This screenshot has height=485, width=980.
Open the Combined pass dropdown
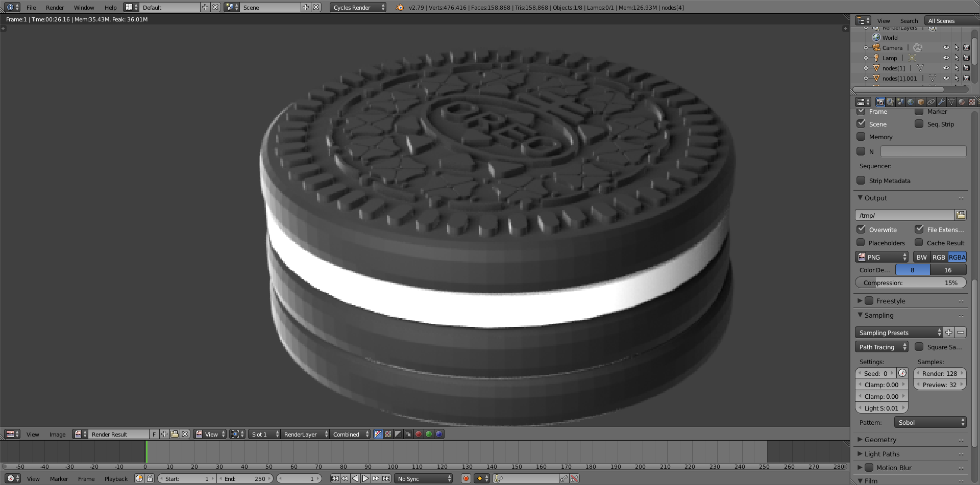coord(350,434)
